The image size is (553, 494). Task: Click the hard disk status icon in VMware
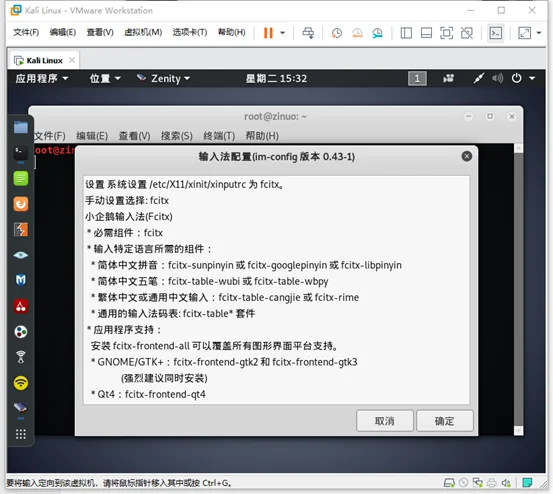pos(449,483)
